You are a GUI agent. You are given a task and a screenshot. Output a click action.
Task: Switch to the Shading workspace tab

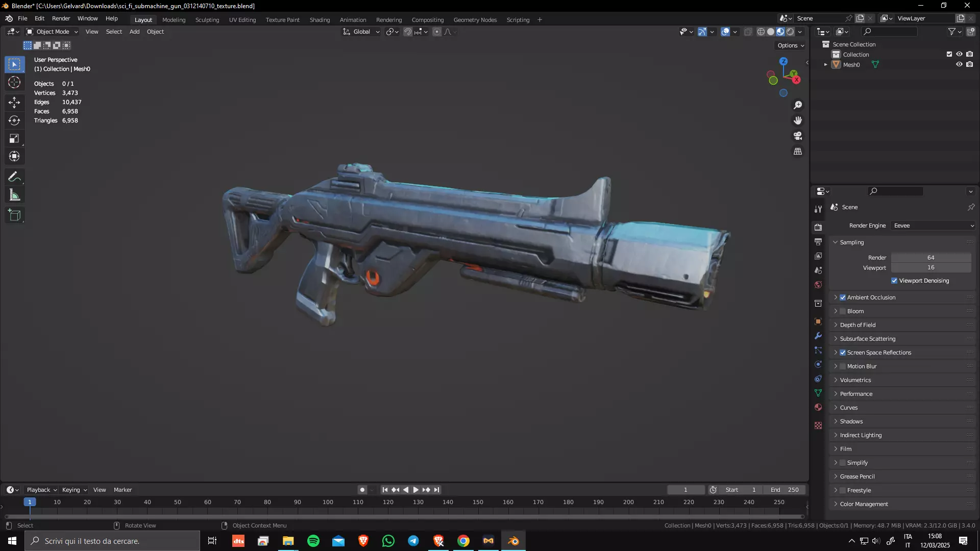click(x=320, y=20)
